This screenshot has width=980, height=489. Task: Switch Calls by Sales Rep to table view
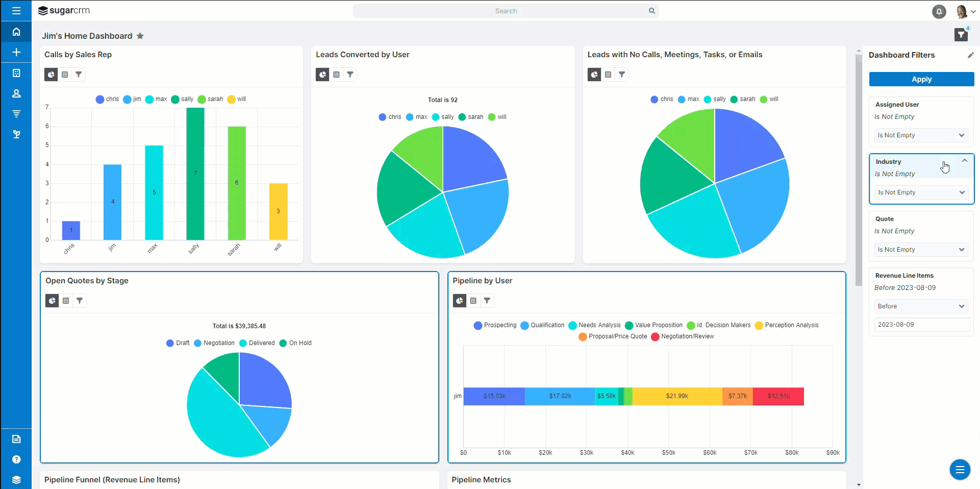pyautogui.click(x=65, y=75)
